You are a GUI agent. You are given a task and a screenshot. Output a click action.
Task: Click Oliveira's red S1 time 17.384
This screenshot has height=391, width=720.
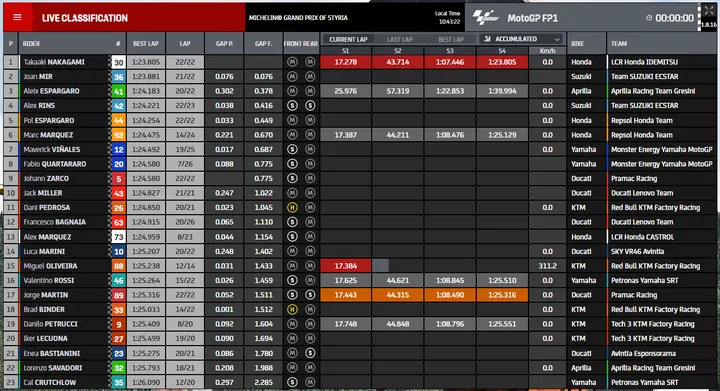point(346,266)
